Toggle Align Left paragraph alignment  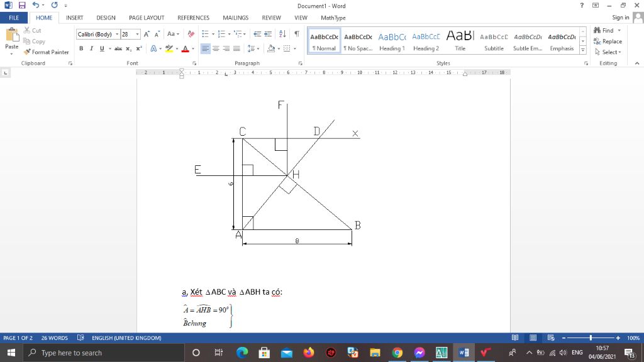(206, 48)
